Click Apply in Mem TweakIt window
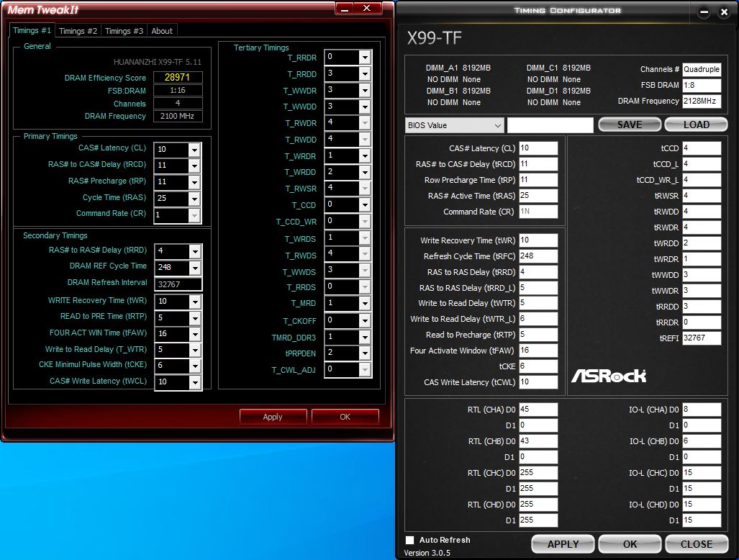The image size is (739, 560). [x=273, y=417]
